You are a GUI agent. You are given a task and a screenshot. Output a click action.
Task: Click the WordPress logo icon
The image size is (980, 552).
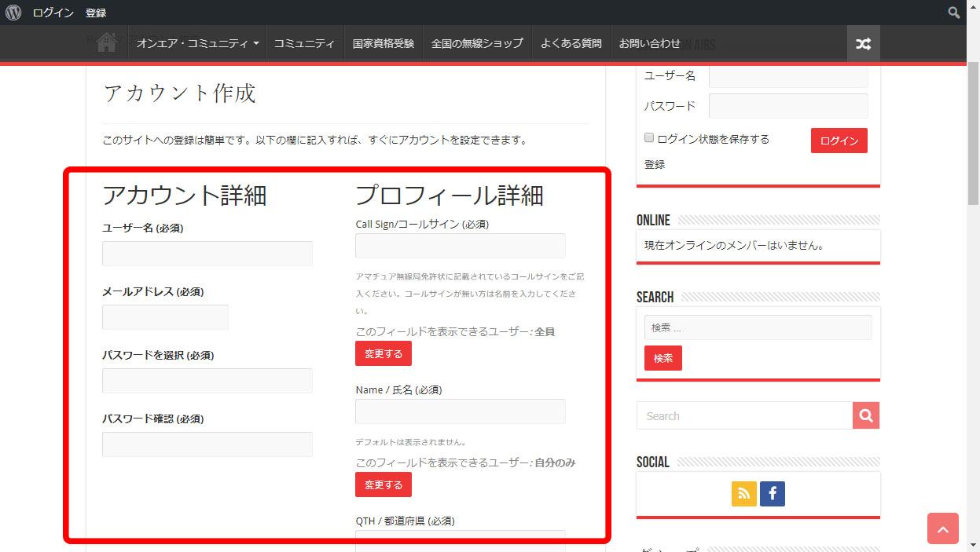pyautogui.click(x=13, y=13)
